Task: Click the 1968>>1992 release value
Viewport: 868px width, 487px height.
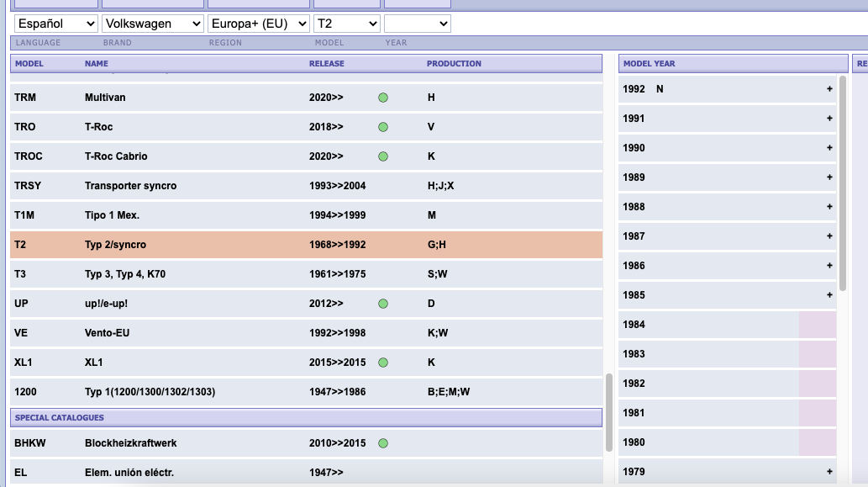Action: click(337, 244)
